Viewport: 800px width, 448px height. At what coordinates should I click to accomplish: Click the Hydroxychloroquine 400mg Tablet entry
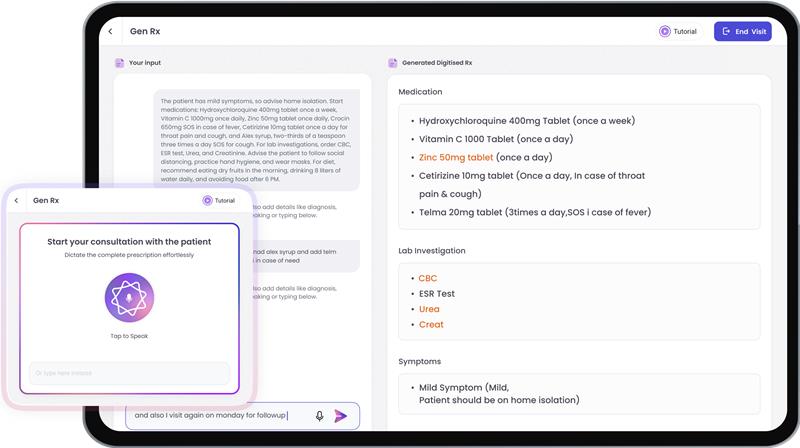(x=526, y=121)
